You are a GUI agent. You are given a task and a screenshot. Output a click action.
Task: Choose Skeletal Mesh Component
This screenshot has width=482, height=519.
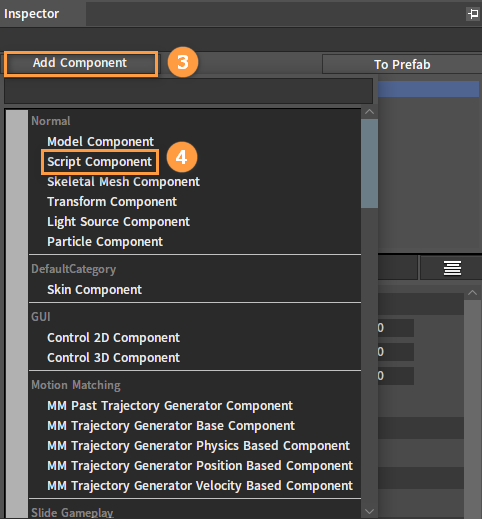click(x=123, y=182)
